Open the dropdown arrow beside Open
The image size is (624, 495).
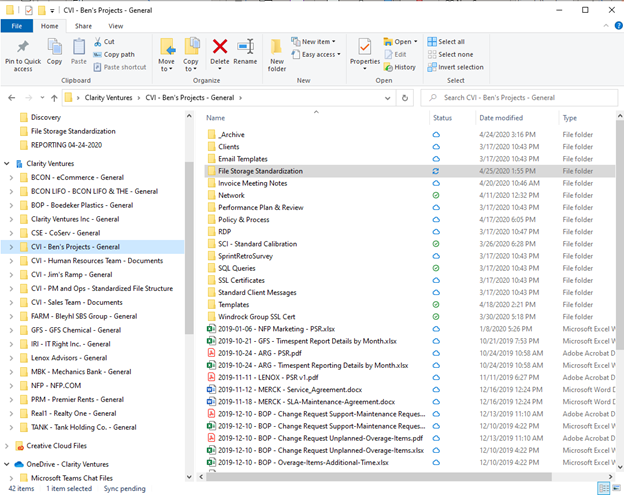click(415, 42)
